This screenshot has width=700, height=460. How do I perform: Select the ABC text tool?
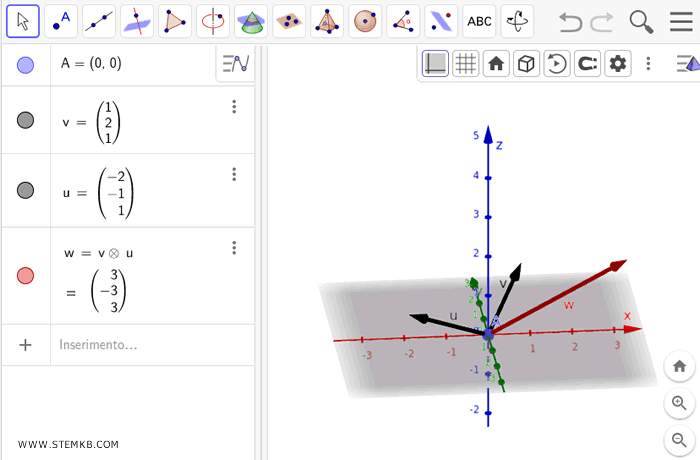pos(480,20)
